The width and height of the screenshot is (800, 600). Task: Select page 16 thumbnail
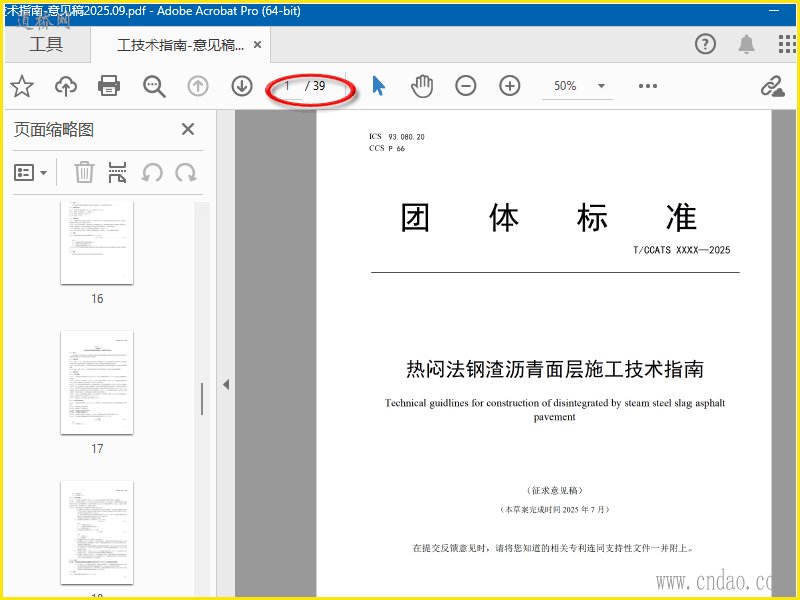tap(97, 243)
